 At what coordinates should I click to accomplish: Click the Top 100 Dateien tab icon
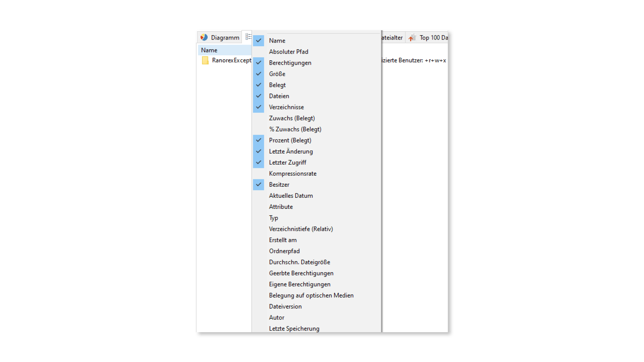412,38
